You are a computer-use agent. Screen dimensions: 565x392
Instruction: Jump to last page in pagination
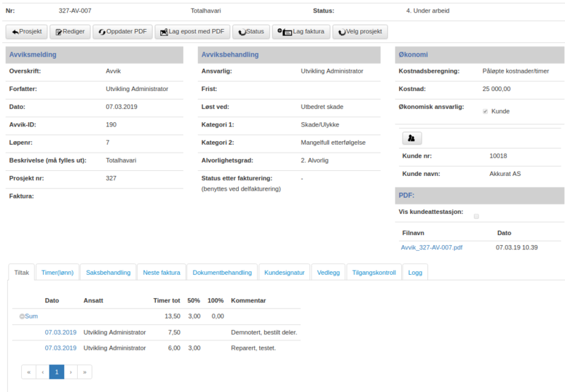click(85, 372)
